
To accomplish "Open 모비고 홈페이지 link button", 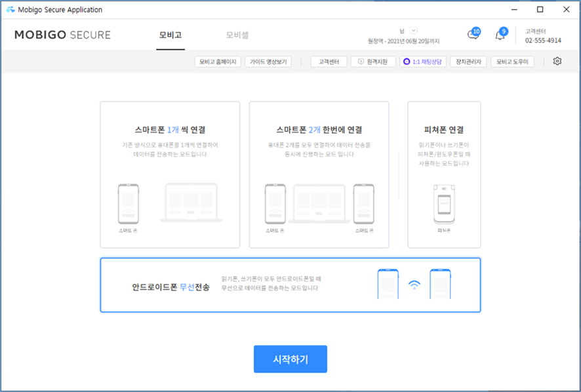I will [218, 62].
